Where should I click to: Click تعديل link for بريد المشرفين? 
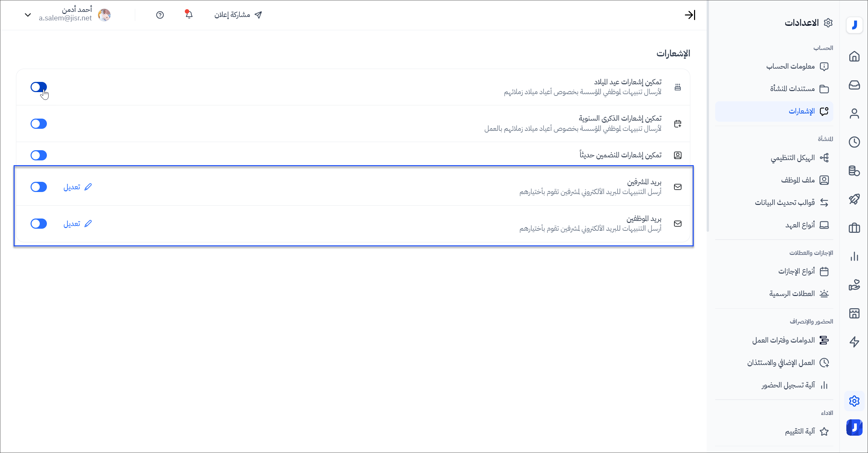77,187
